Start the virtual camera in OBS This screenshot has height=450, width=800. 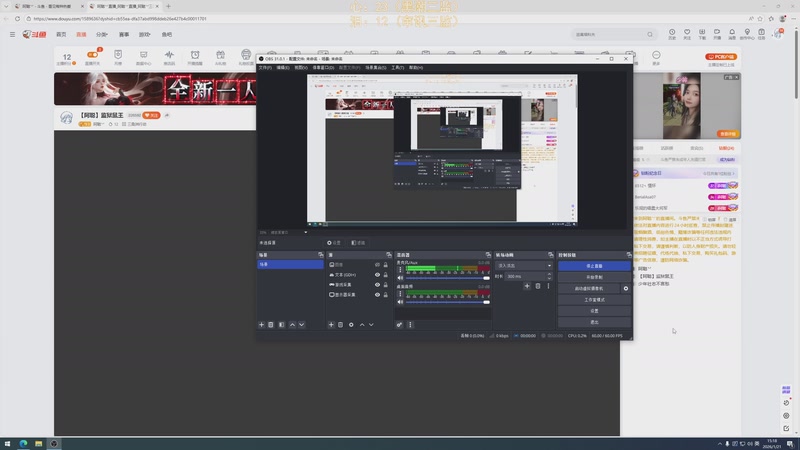pos(589,288)
